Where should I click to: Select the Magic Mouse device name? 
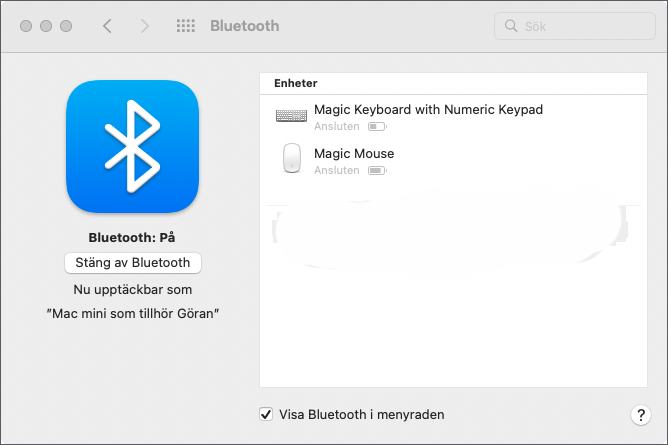click(x=354, y=154)
